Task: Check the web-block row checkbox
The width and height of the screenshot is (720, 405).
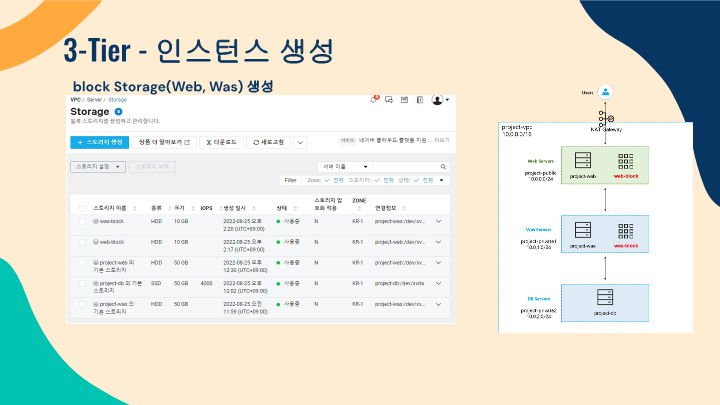Action: pos(82,242)
